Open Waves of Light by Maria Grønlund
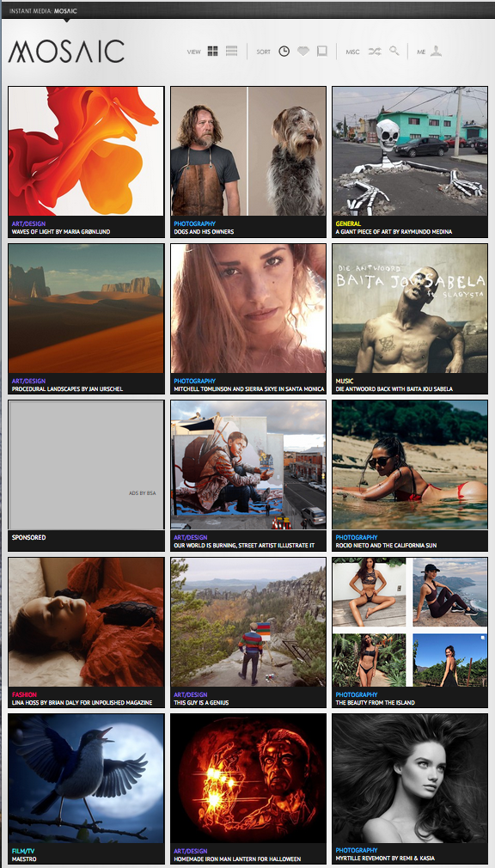Screen dimensions: 495x868 pyautogui.click(x=61, y=231)
